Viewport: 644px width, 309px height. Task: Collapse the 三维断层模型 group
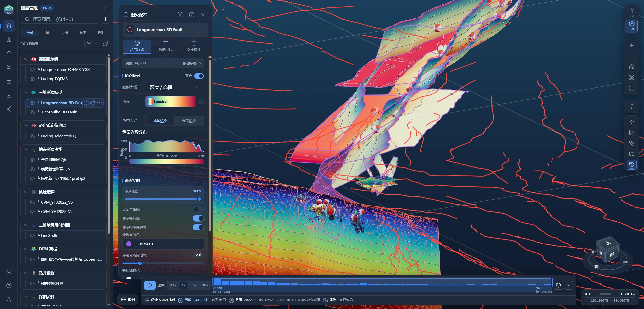pos(26,92)
